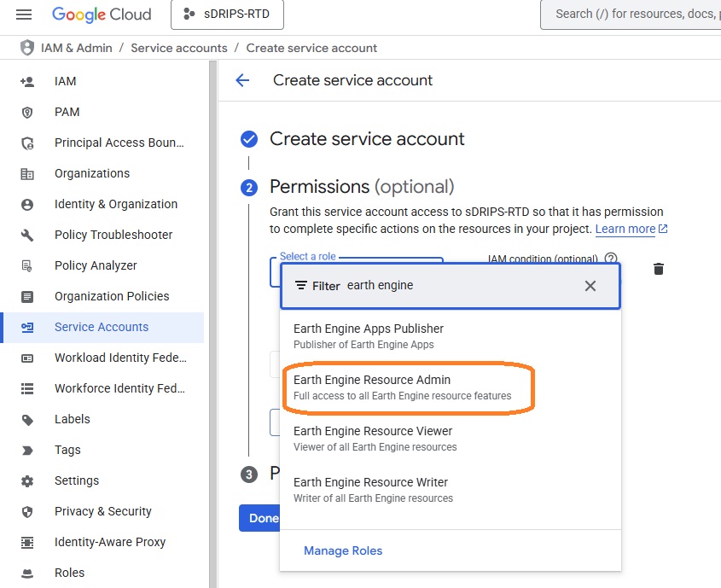Click the Workload Identity Federation icon
The height and width of the screenshot is (588, 721).
pyautogui.click(x=27, y=358)
